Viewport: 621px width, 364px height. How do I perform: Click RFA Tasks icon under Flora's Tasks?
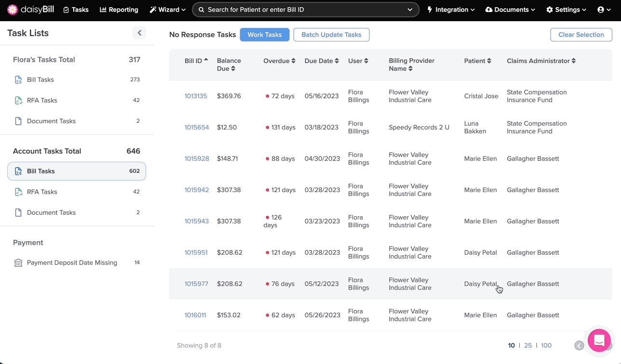[x=18, y=101]
